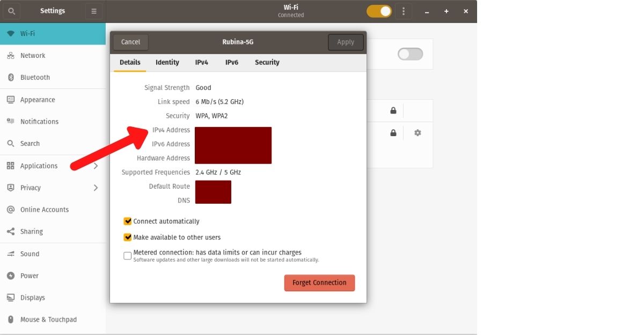Cancel the Rubina-5G dialog
644x335 pixels.
pyautogui.click(x=130, y=42)
